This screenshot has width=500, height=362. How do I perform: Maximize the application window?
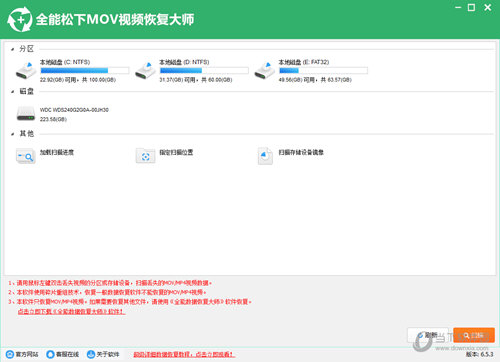point(471,7)
